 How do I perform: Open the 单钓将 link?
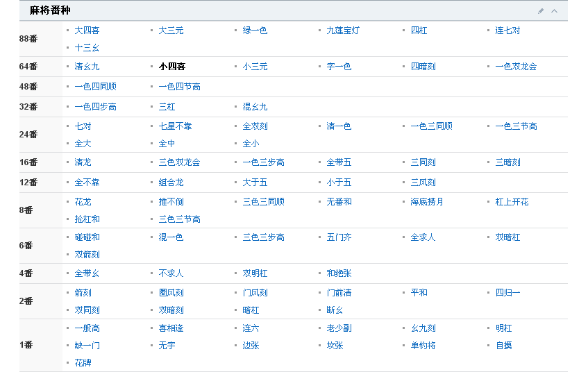423,346
